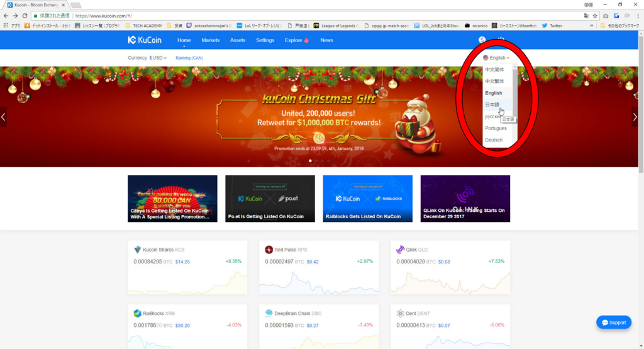This screenshot has height=349, width=644.
Task: Click the $0.27 DeepBrain Chain price
Action: point(313,325)
